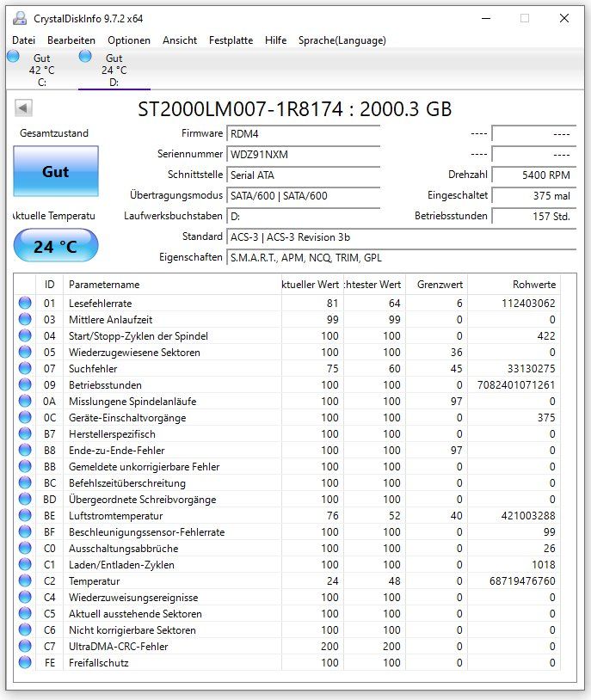Click status icon for Befehlszeitüberschreitung

pos(25,482)
